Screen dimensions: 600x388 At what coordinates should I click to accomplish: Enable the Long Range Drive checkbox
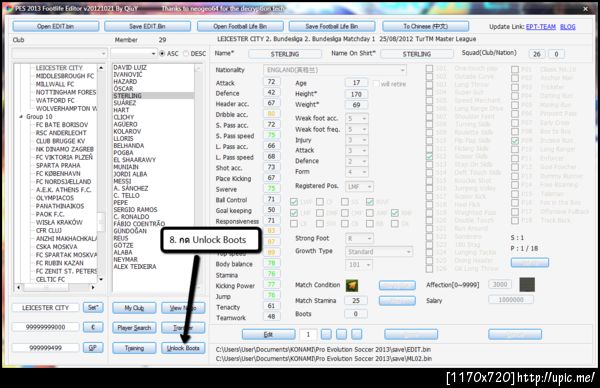[429, 109]
